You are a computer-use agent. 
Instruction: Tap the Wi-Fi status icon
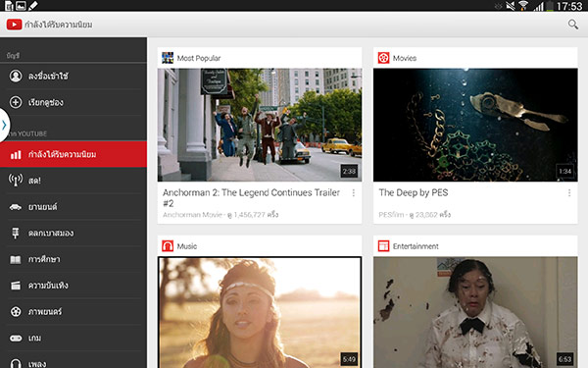[523, 6]
